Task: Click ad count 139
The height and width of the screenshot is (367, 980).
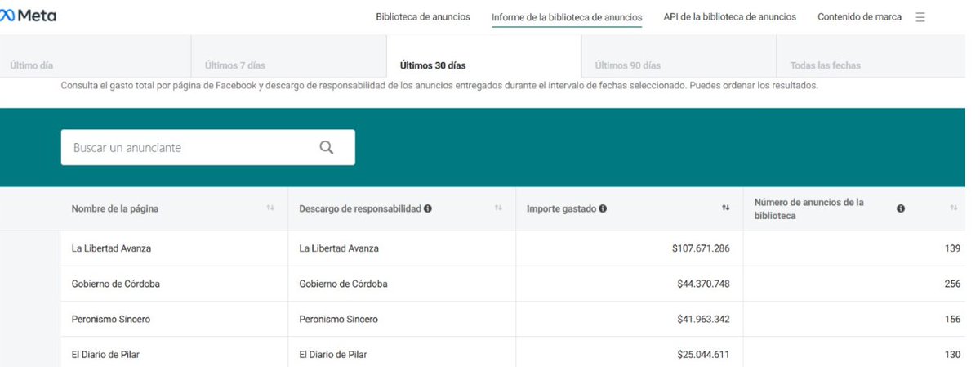Action: [952, 248]
